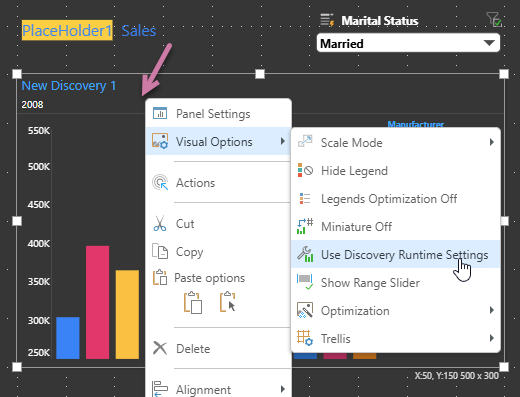Expand the Optimization submenu

(396, 311)
